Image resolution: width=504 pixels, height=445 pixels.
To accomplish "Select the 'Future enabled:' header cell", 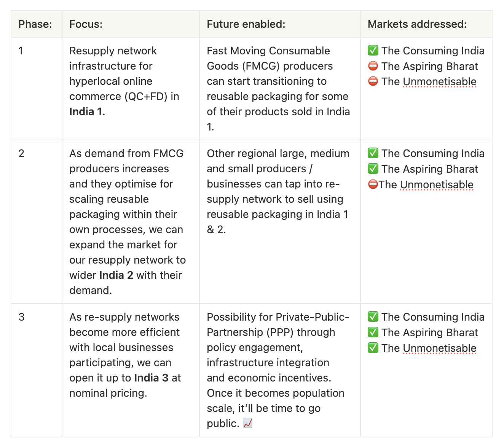I will [x=280, y=24].
